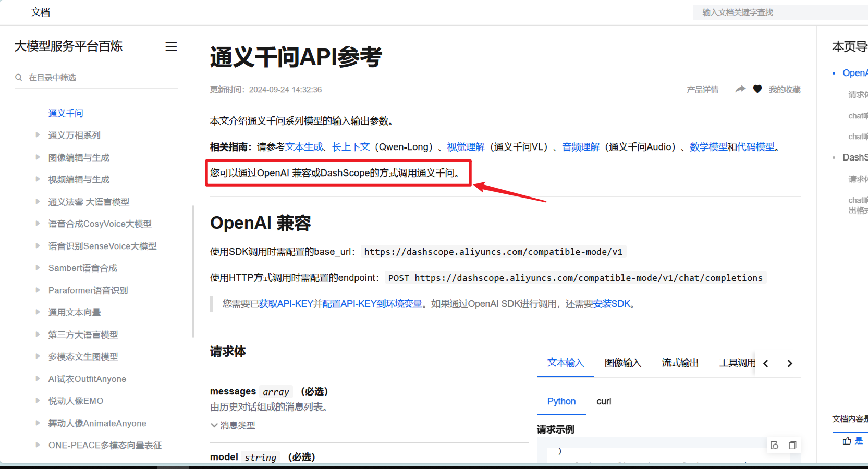
Task: Select 通用文本向量 in sidebar
Action: pos(75,312)
